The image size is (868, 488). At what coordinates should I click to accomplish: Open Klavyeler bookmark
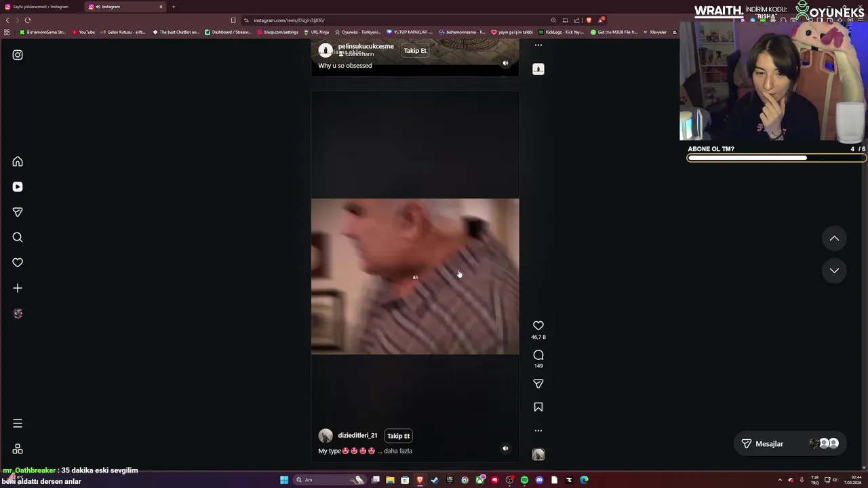[654, 32]
